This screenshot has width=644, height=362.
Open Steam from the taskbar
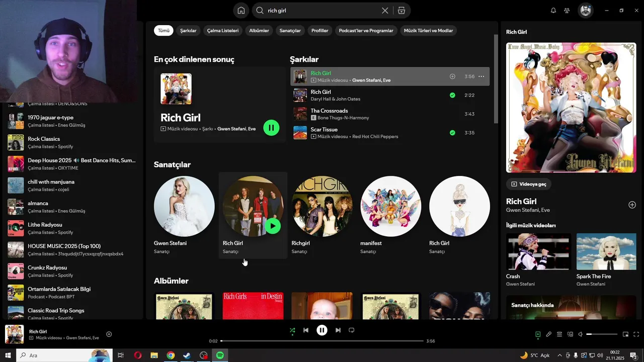tap(187, 355)
